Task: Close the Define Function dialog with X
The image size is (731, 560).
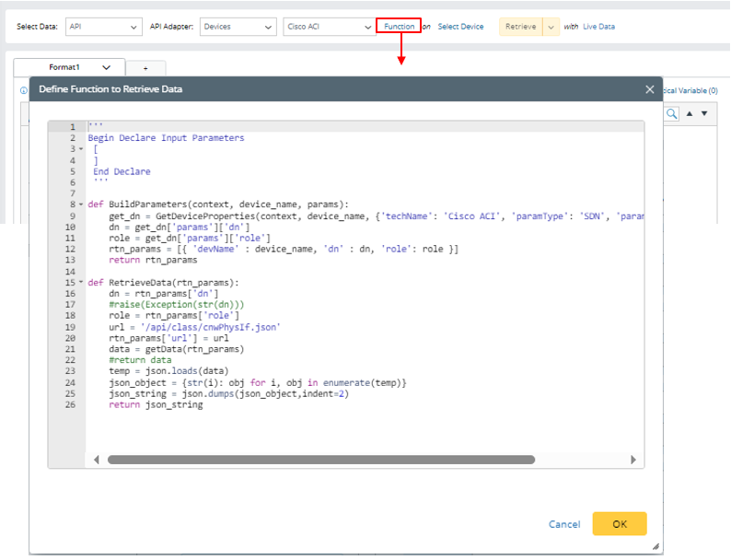Action: tap(650, 89)
